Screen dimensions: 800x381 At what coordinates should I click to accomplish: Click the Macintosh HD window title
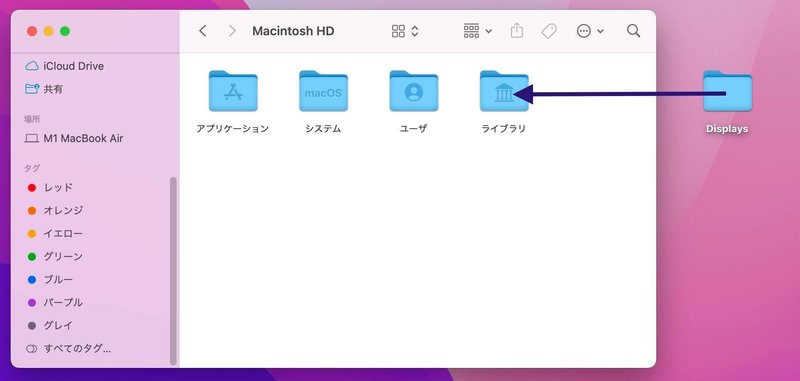click(293, 31)
